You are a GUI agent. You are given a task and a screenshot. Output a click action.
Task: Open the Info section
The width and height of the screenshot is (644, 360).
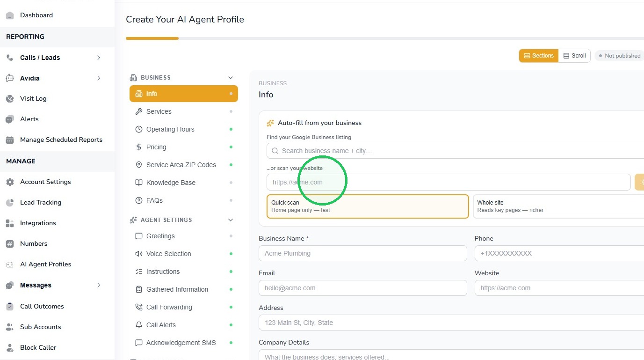(184, 94)
